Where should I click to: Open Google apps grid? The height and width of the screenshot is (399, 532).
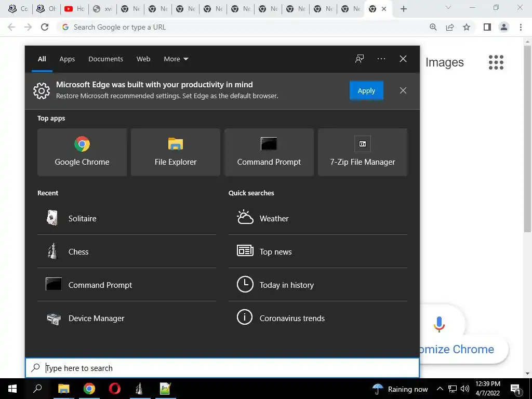point(496,62)
